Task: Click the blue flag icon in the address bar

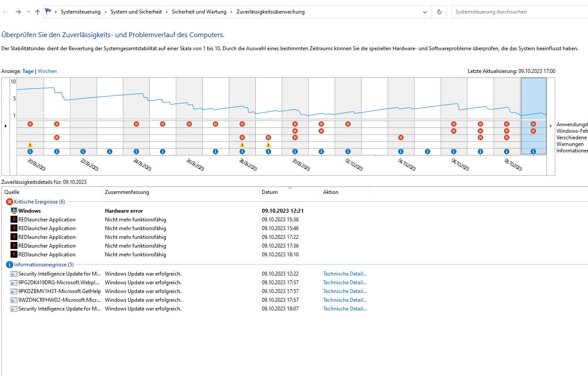Action: (x=48, y=12)
